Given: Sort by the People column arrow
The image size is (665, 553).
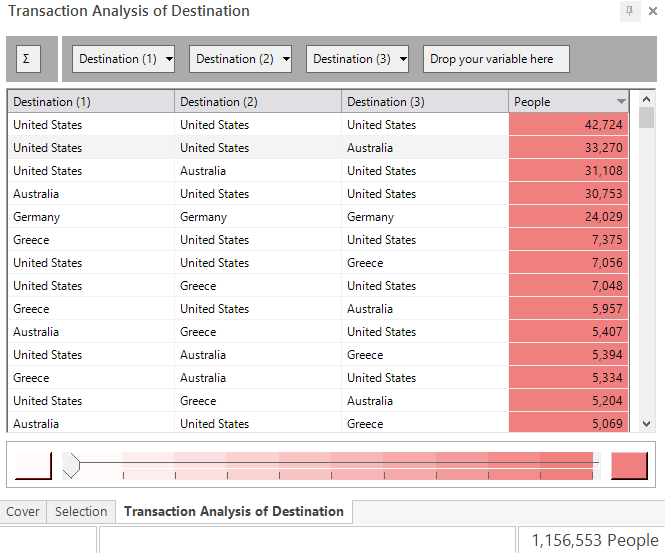Looking at the screenshot, I should click(x=621, y=102).
